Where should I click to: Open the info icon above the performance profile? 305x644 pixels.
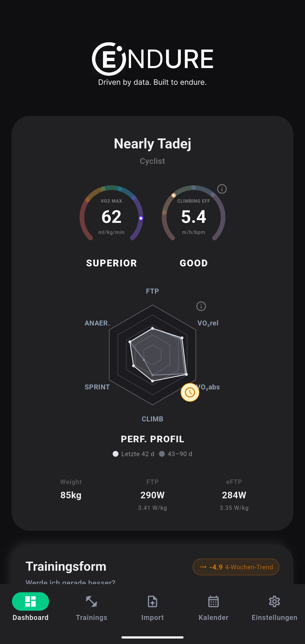pyautogui.click(x=202, y=306)
